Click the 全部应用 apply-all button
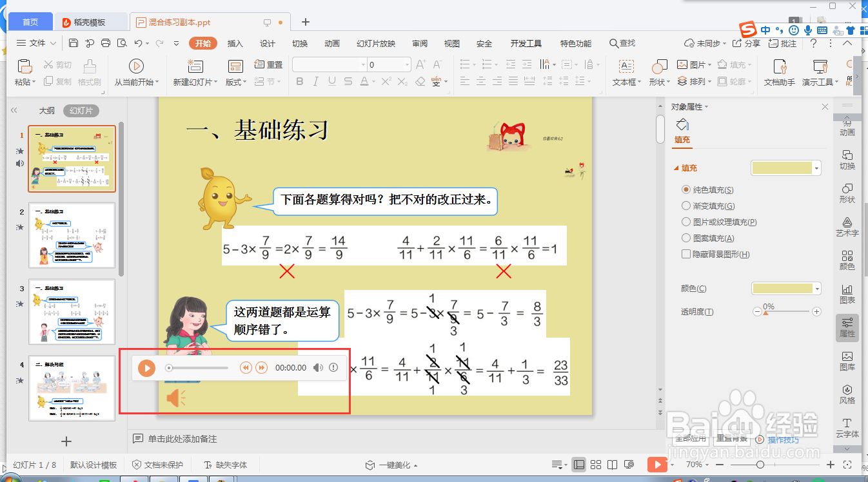The image size is (868, 482). pyautogui.click(x=689, y=439)
